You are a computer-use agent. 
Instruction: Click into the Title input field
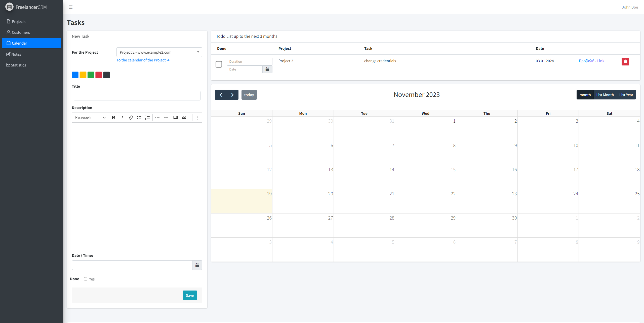137,96
